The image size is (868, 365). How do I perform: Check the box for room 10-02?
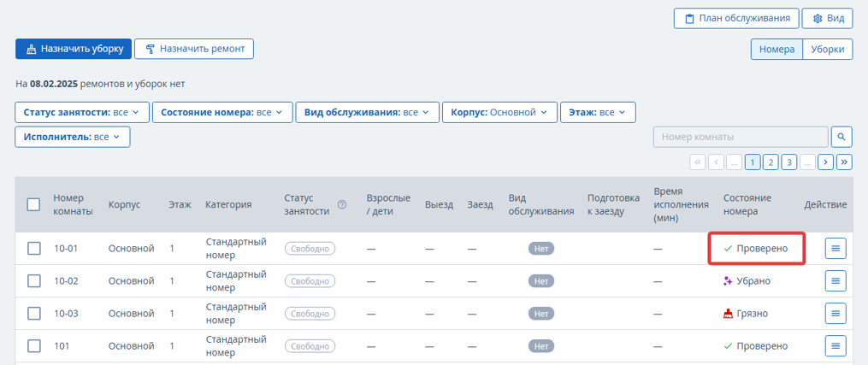tap(33, 281)
